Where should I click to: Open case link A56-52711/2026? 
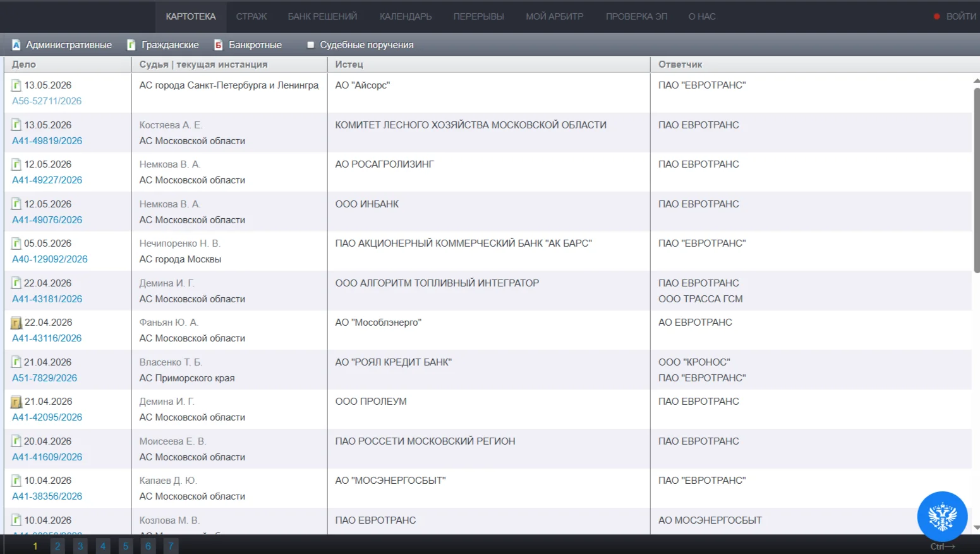47,101
